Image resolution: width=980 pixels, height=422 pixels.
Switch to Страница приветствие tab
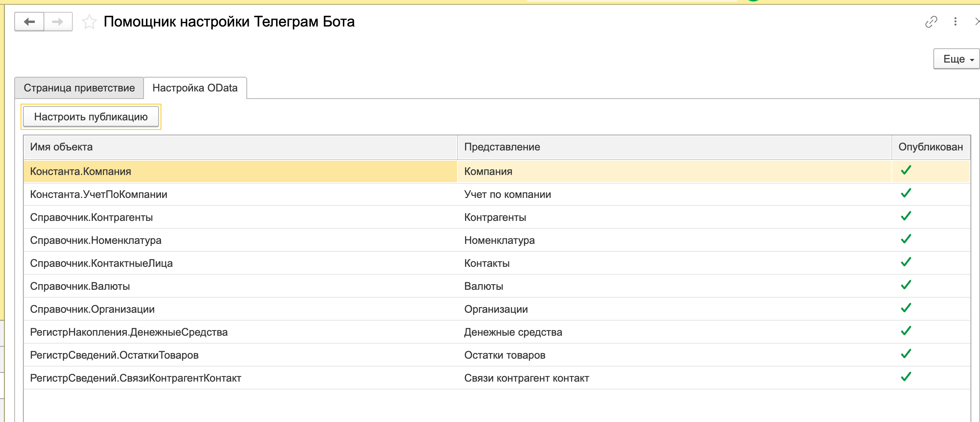click(x=79, y=88)
